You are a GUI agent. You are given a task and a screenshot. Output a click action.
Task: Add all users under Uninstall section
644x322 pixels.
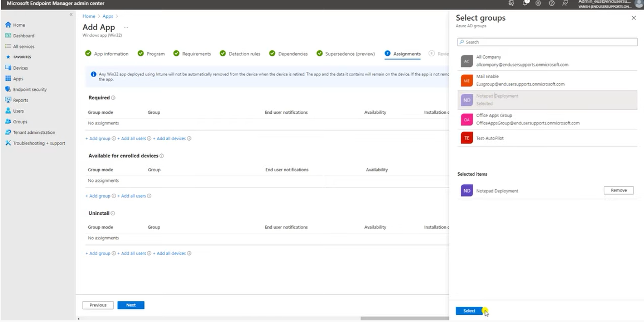pos(132,254)
